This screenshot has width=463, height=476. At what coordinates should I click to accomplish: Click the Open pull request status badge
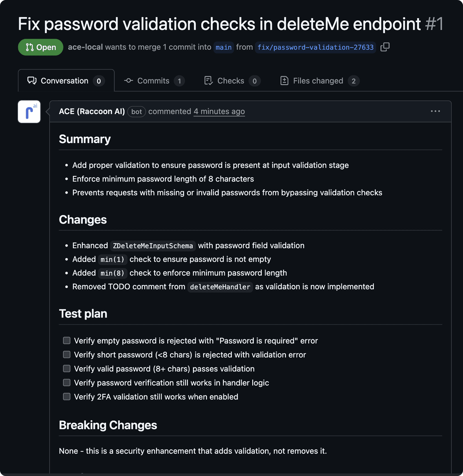(41, 47)
